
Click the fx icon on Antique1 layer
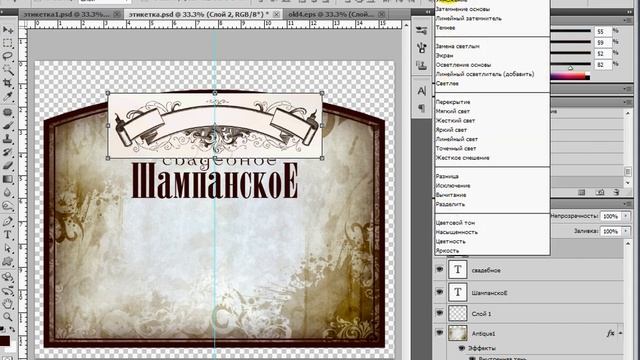pyautogui.click(x=610, y=333)
